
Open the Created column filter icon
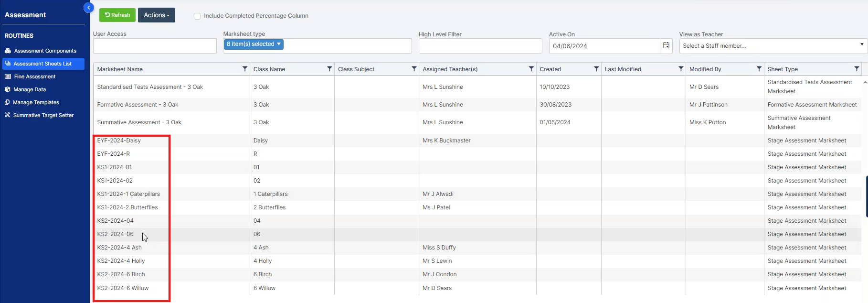[596, 69]
